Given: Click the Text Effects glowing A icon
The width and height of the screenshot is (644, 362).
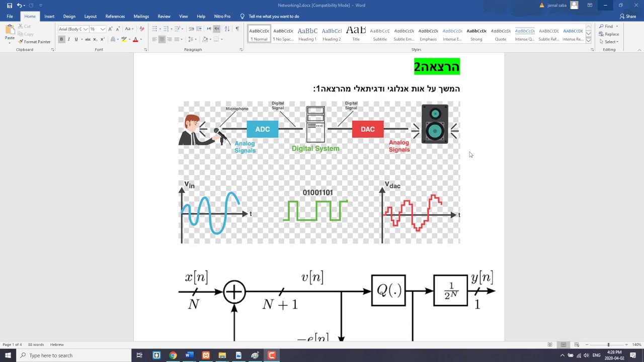Looking at the screenshot, I should 113,39.
